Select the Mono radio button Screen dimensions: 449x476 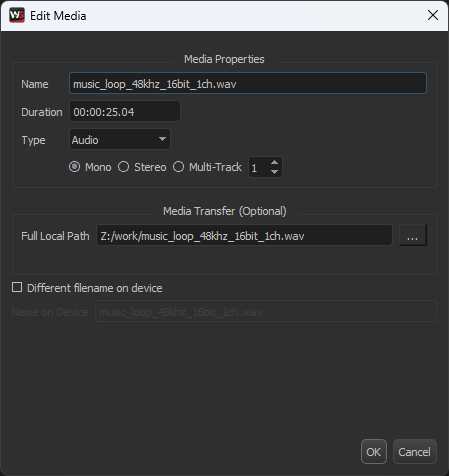[x=75, y=167]
